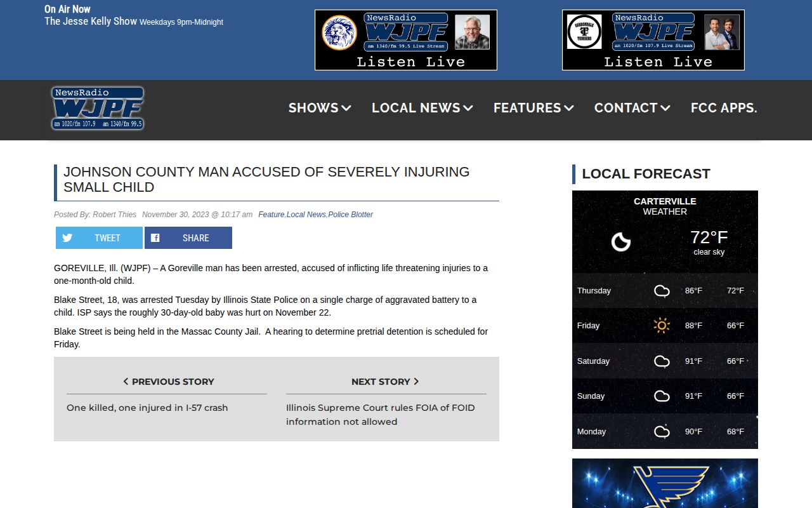Go to Previous Story heading link
The image size is (812, 508).
tap(169, 382)
